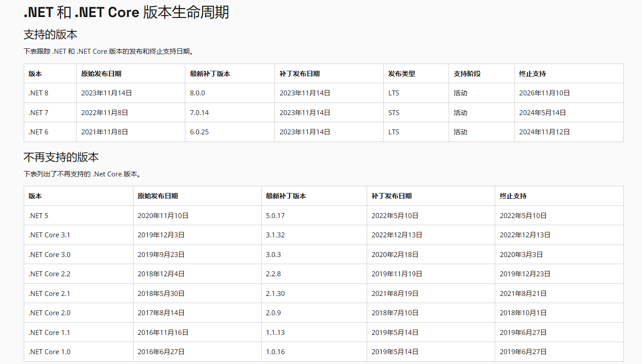
Task: Click patch version '2.1.30'
Action: [x=275, y=293]
